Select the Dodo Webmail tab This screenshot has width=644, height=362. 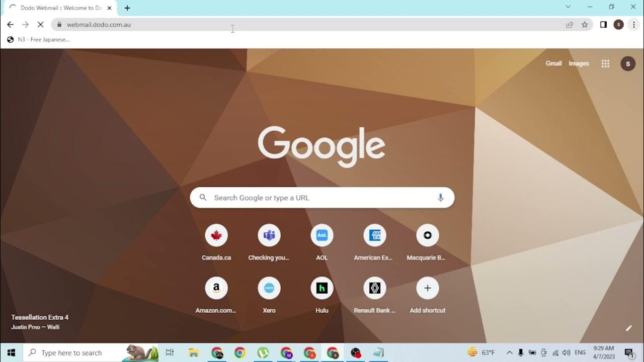pyautogui.click(x=61, y=8)
